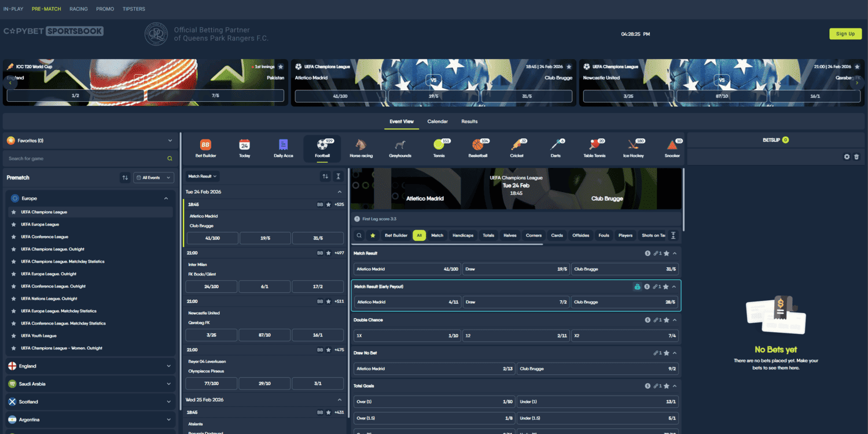
Task: Favorite the Newcastle United match star
Action: coord(329,301)
